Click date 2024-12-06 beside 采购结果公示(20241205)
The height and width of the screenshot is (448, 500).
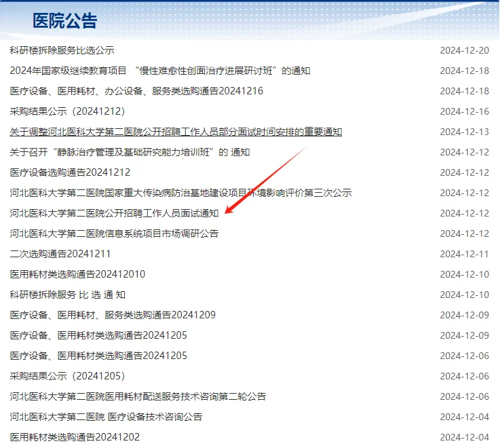(464, 376)
